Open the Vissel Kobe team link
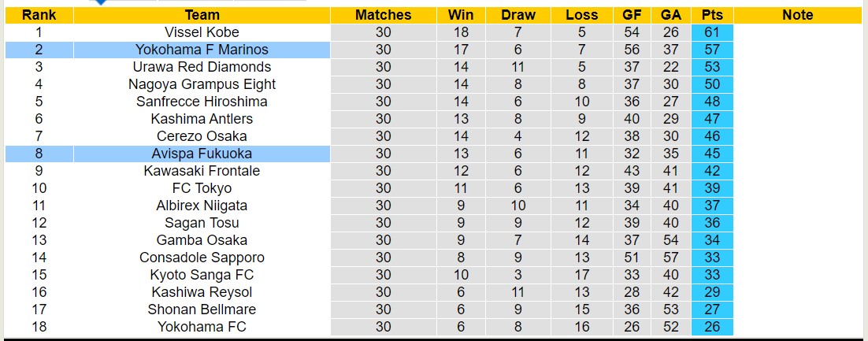Image resolution: width=868 pixels, height=341 pixels. (202, 32)
